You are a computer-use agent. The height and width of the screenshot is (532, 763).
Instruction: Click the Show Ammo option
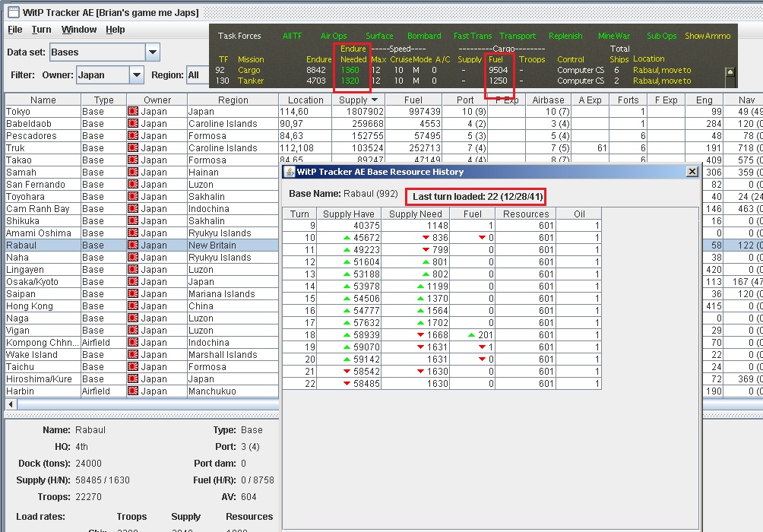click(708, 36)
